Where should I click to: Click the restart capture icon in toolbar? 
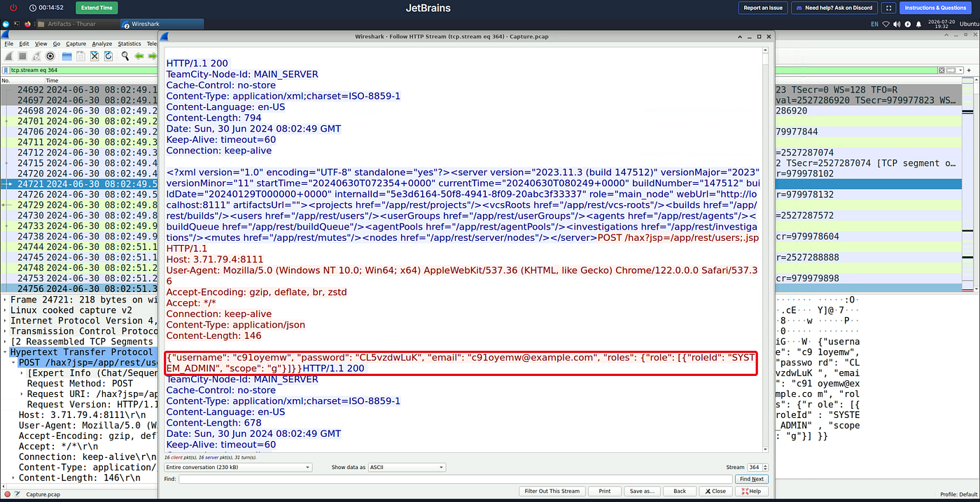coord(36,56)
